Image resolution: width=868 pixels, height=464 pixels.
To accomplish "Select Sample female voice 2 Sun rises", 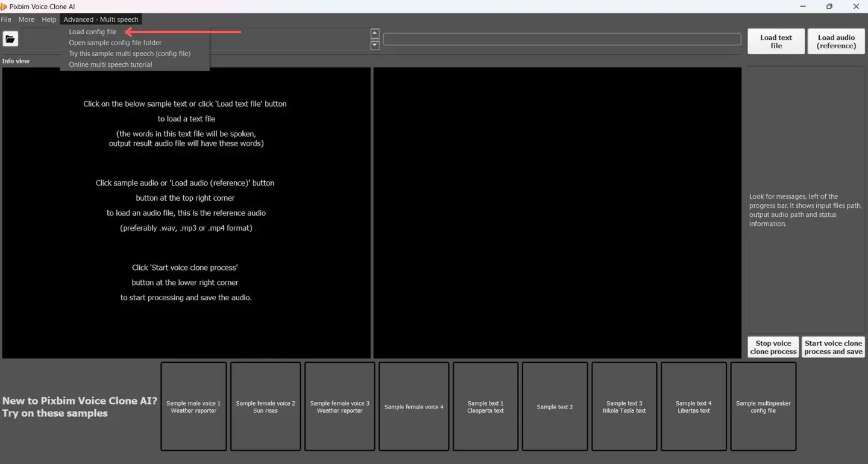I will coord(266,407).
